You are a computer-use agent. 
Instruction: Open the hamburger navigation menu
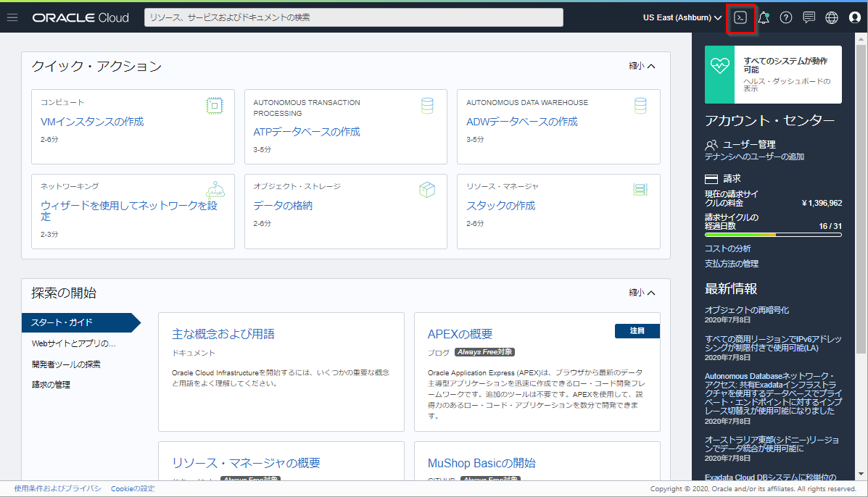click(x=12, y=17)
